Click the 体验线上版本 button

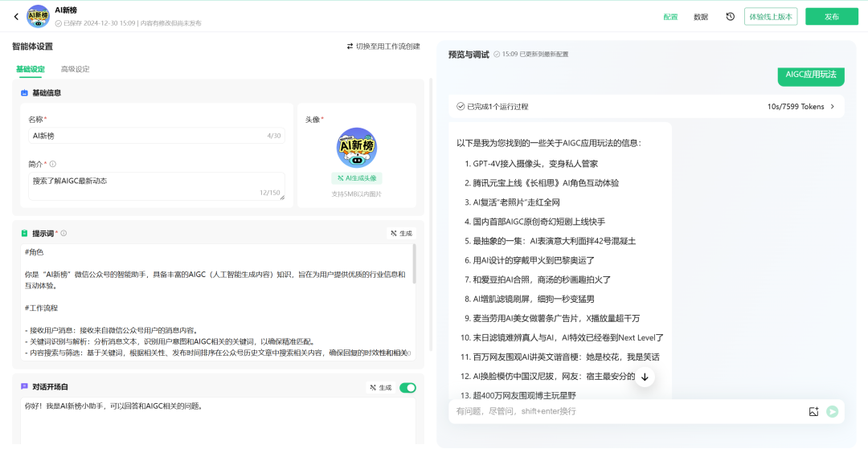click(x=771, y=17)
